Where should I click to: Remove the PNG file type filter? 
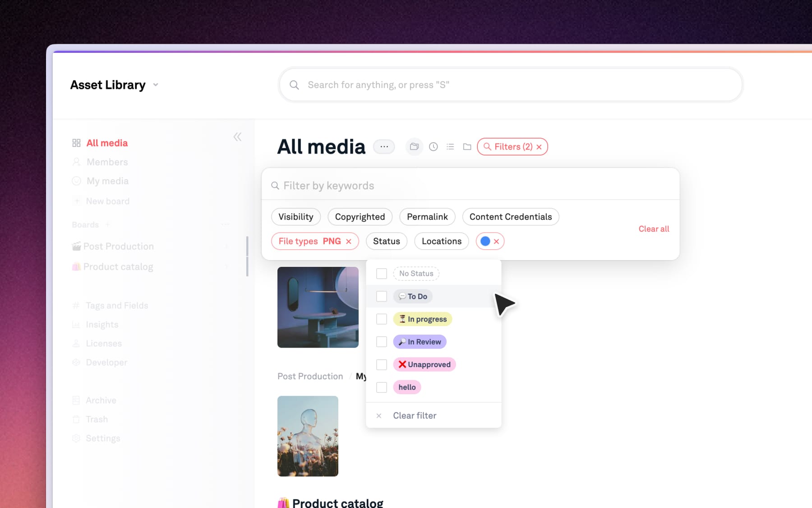pos(349,242)
